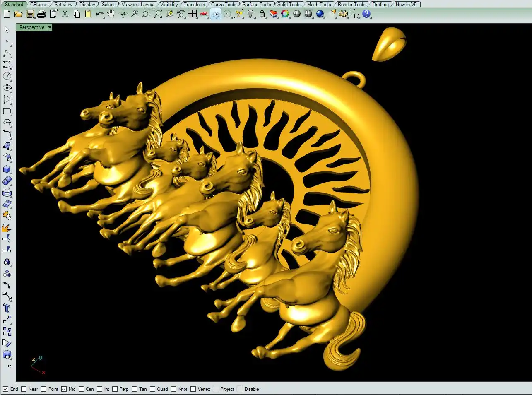The height and width of the screenshot is (395, 532).
Task: Open the Perspective viewport dropdown arrow
Action: click(x=50, y=27)
